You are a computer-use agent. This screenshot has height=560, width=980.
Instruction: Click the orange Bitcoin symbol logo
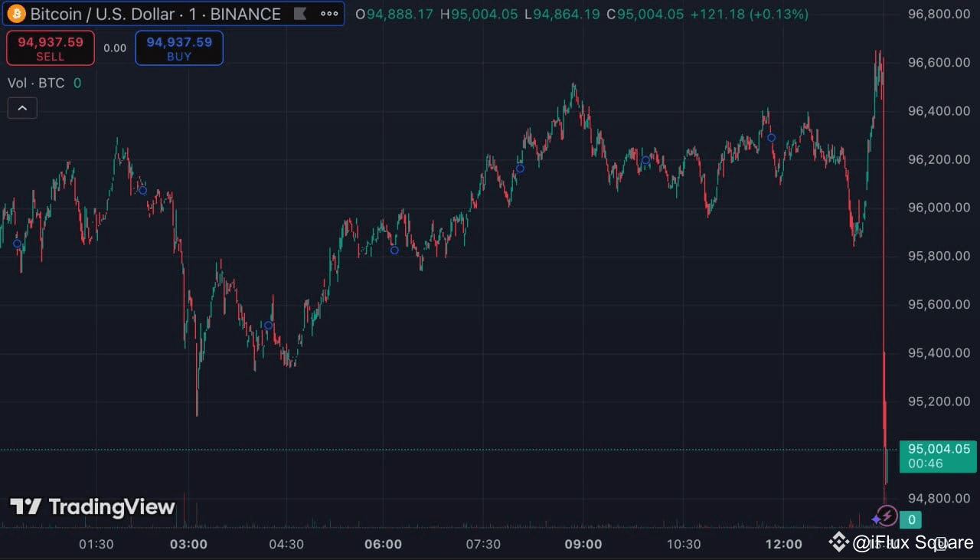point(16,14)
